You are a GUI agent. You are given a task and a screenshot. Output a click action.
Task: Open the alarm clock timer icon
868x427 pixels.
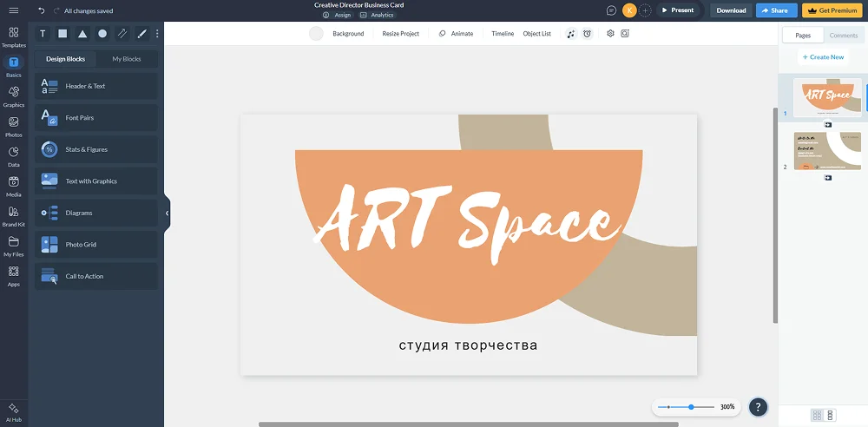point(588,34)
